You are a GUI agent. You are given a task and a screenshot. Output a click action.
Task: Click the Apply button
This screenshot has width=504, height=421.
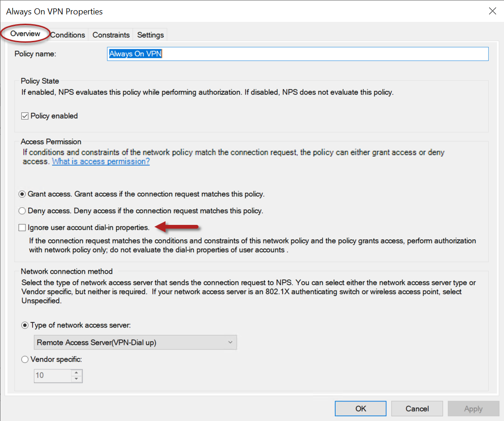(x=473, y=408)
